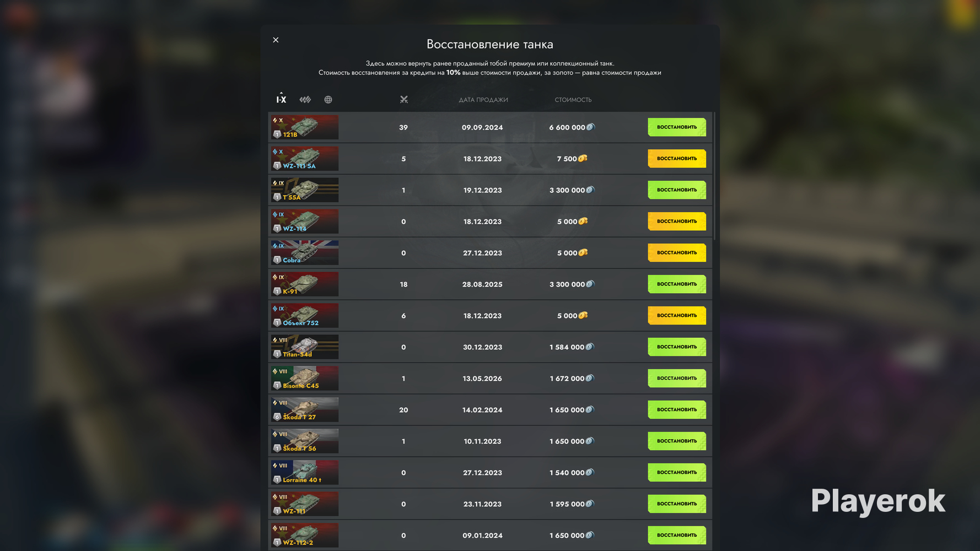
Task: Restore the Bisonte C45 tank
Action: [x=677, y=379]
